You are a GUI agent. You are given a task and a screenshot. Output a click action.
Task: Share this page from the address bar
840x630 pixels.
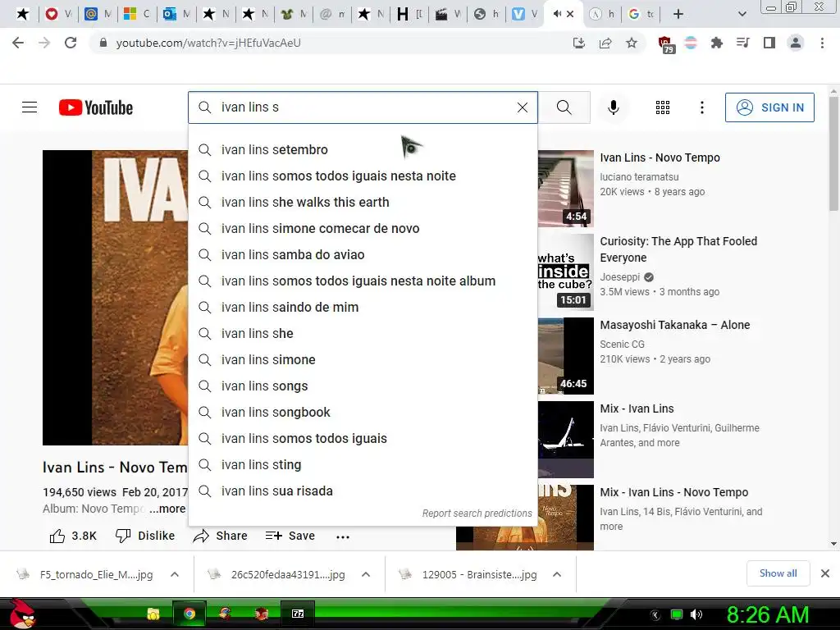point(605,43)
